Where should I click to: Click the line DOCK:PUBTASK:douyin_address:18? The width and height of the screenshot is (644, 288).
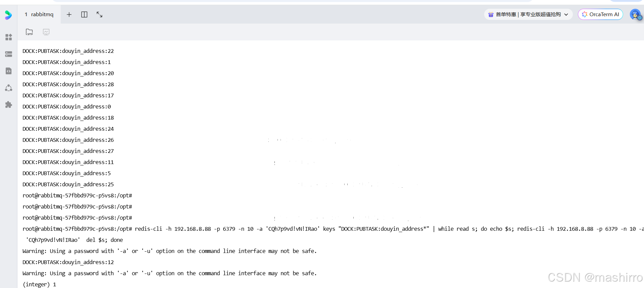pyautogui.click(x=68, y=118)
